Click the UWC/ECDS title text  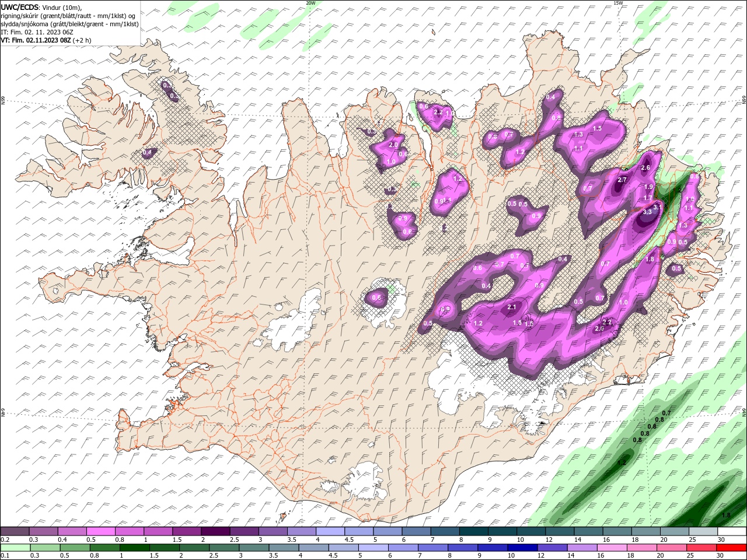click(20, 7)
